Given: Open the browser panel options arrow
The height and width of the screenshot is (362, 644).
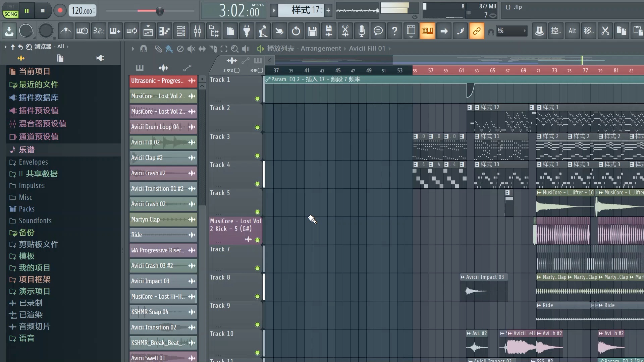Looking at the screenshot, I should [5, 47].
